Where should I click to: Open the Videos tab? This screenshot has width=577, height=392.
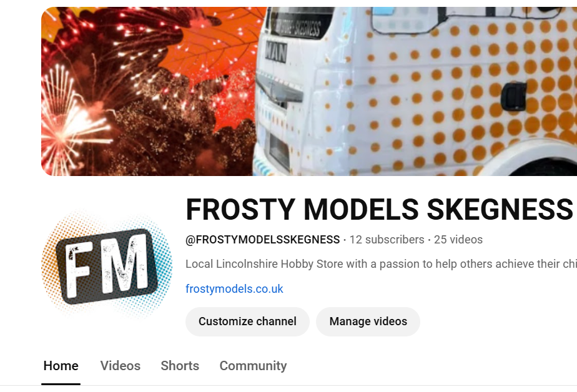tap(121, 366)
